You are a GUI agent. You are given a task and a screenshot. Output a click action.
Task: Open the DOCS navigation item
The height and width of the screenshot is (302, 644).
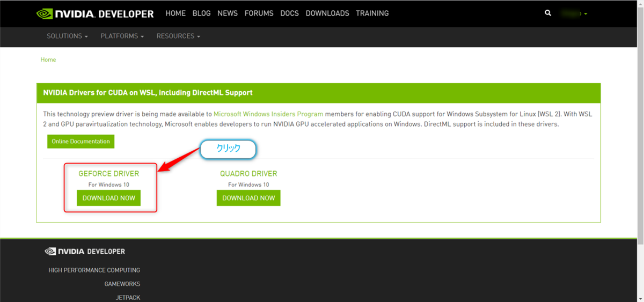pos(289,13)
